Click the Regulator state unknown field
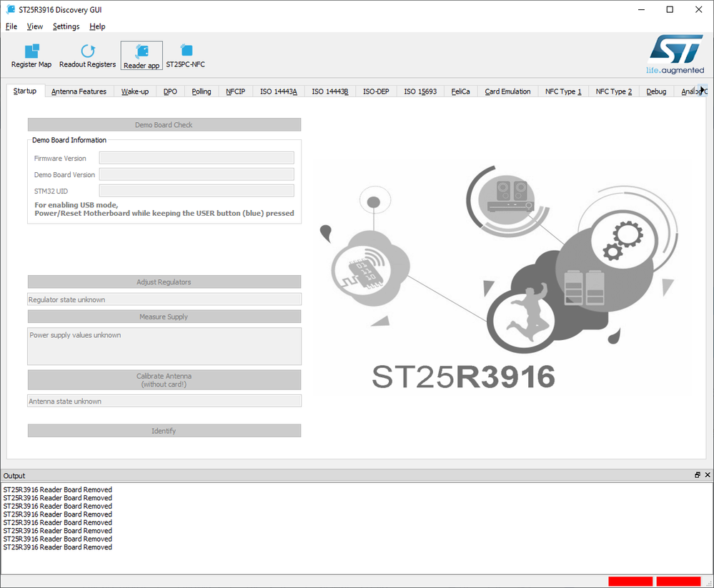This screenshot has width=714, height=588. [x=164, y=299]
